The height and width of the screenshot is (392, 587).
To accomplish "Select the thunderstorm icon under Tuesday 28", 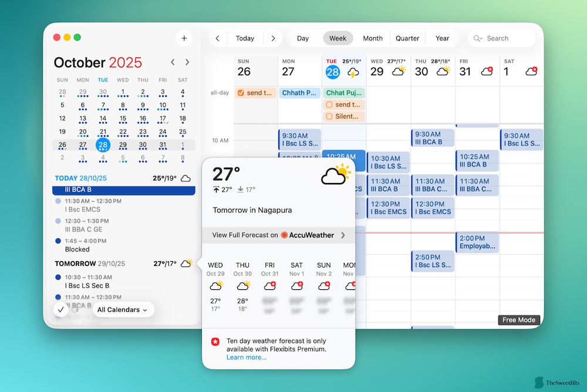I will point(352,72).
